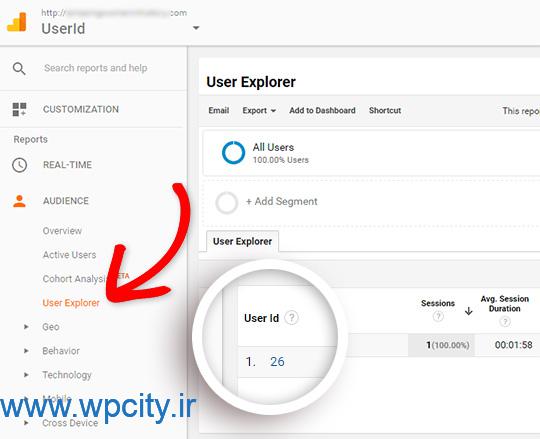Click the empty Add Segment circle
Image resolution: width=540 pixels, height=439 pixels.
pyautogui.click(x=227, y=202)
